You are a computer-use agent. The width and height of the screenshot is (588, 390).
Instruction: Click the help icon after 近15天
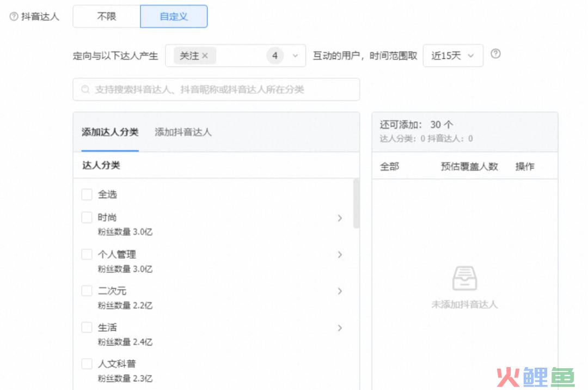tap(495, 53)
